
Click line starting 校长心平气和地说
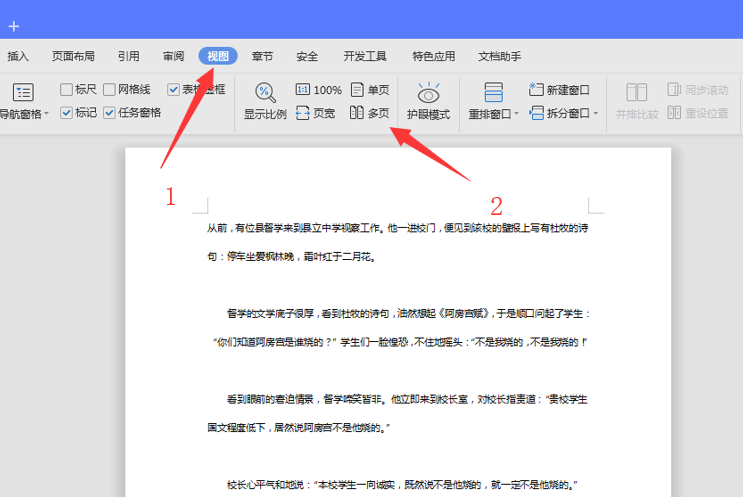tap(402, 484)
